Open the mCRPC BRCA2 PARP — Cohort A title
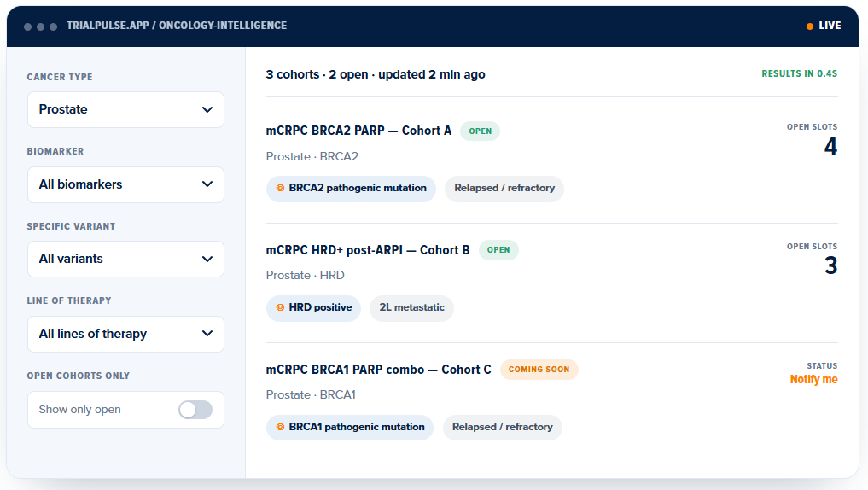 pyautogui.click(x=358, y=131)
